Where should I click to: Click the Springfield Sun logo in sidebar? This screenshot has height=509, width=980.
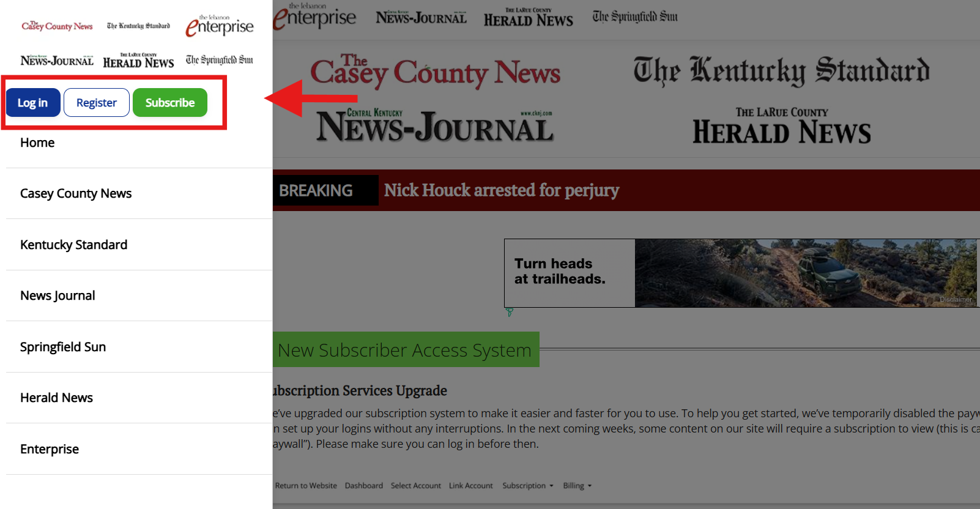coord(220,59)
